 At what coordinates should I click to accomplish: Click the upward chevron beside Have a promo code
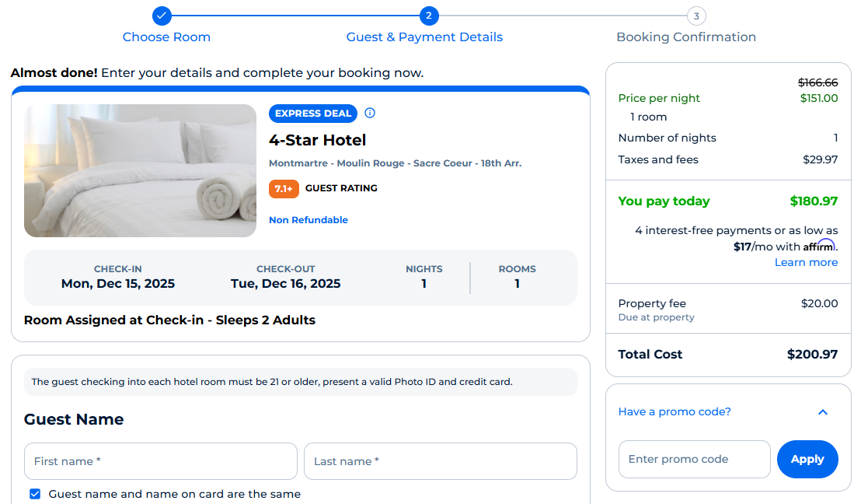coord(823,411)
